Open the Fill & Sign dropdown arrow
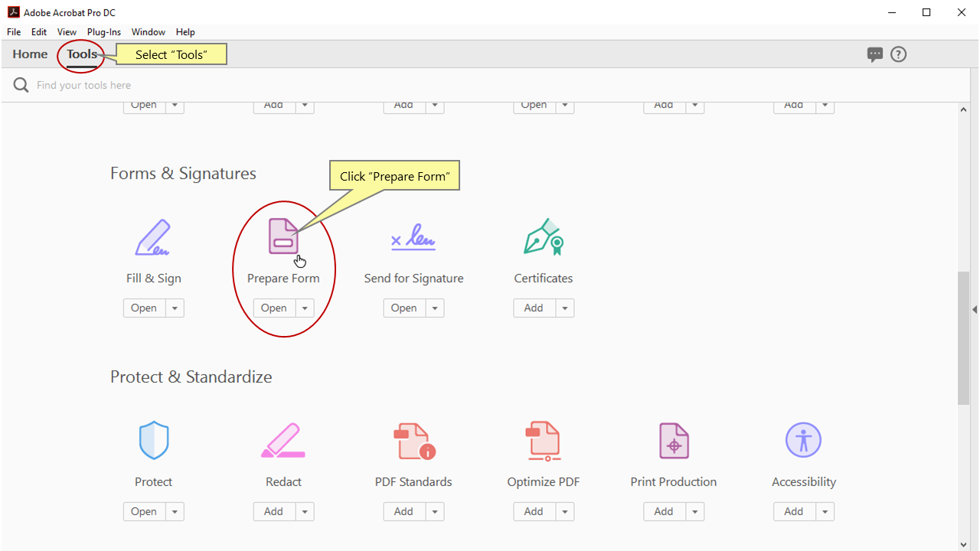 (175, 308)
